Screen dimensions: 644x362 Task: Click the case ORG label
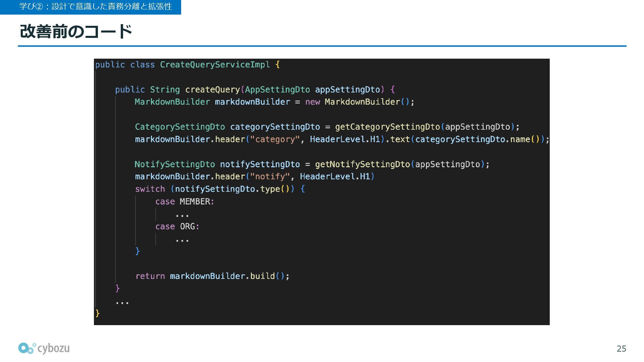pos(177,227)
